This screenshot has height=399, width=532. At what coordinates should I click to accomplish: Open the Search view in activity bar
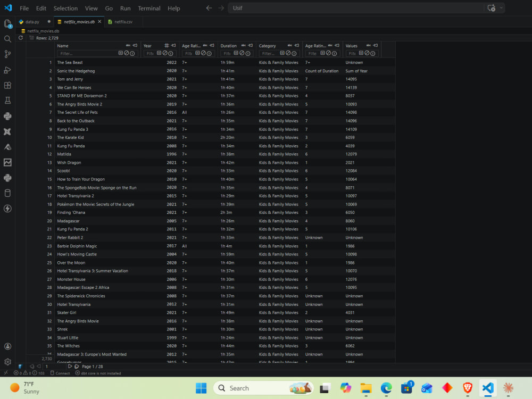(x=7, y=39)
